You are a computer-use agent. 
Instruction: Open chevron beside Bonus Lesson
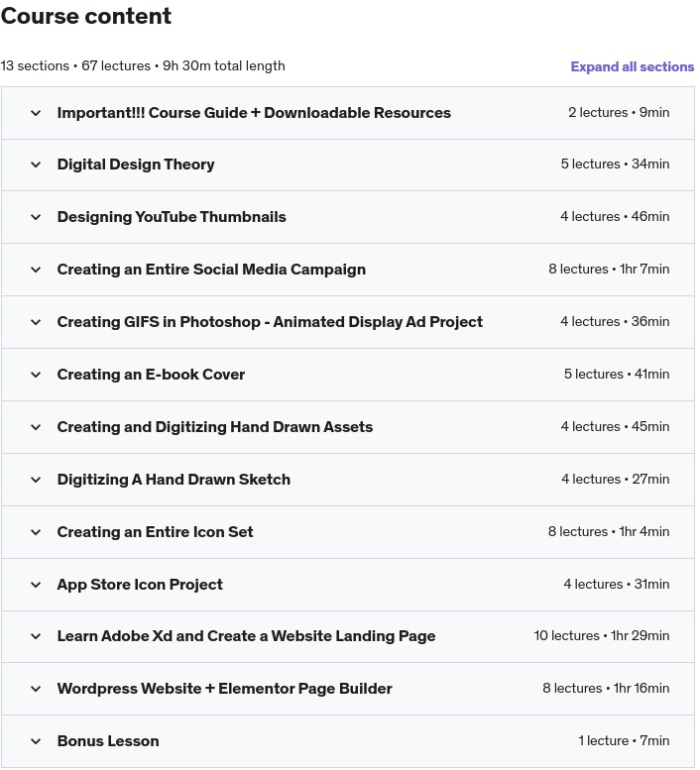36,741
